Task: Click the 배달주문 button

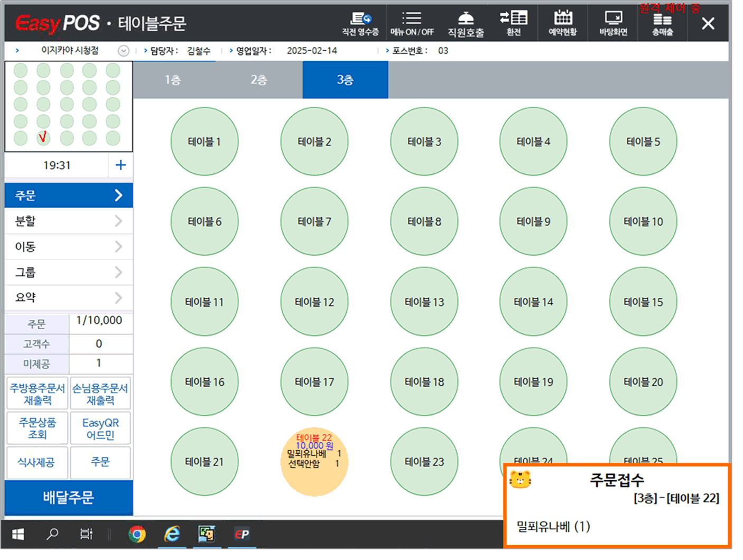Action: 69,498
